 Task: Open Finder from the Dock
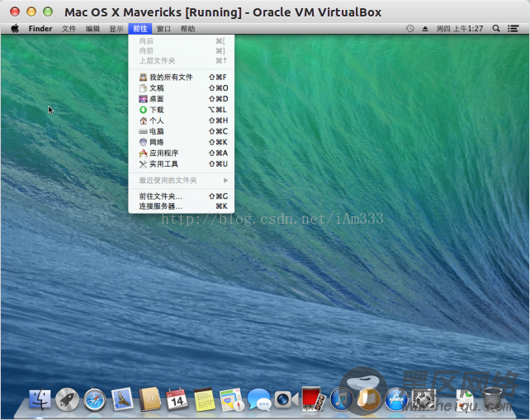40,399
